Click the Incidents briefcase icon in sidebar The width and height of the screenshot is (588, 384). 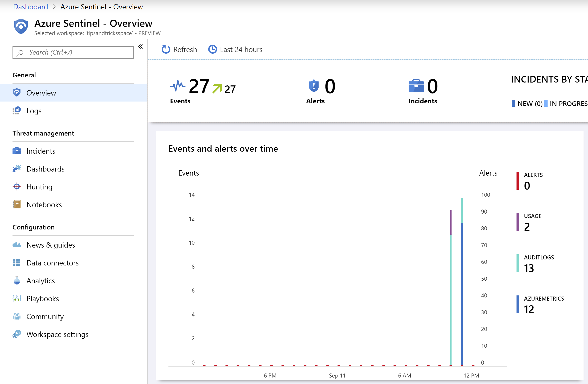pos(17,151)
